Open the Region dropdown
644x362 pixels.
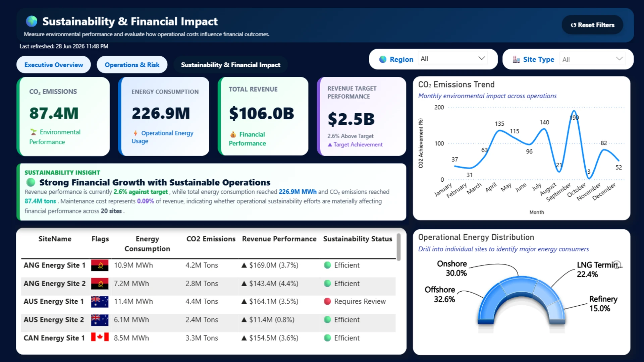pyautogui.click(x=453, y=59)
